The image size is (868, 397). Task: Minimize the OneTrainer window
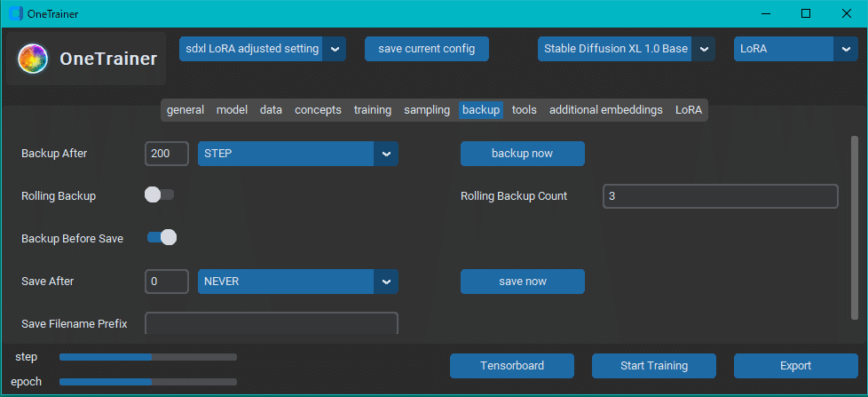point(766,14)
